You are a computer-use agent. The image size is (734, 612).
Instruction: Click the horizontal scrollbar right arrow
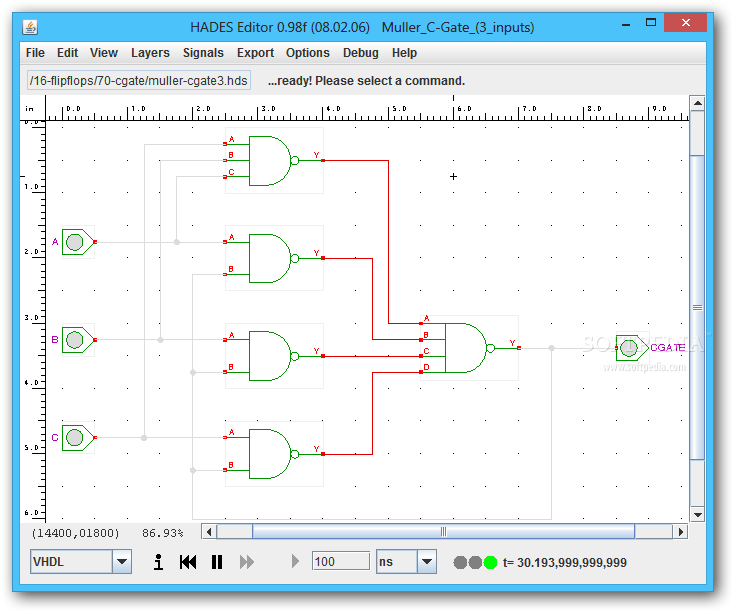point(681,532)
